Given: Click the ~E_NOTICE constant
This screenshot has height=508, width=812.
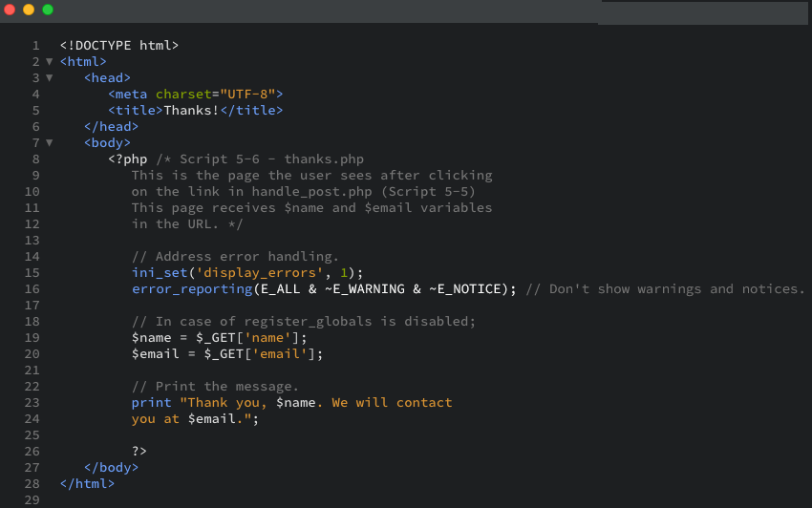Looking at the screenshot, I should (465, 289).
